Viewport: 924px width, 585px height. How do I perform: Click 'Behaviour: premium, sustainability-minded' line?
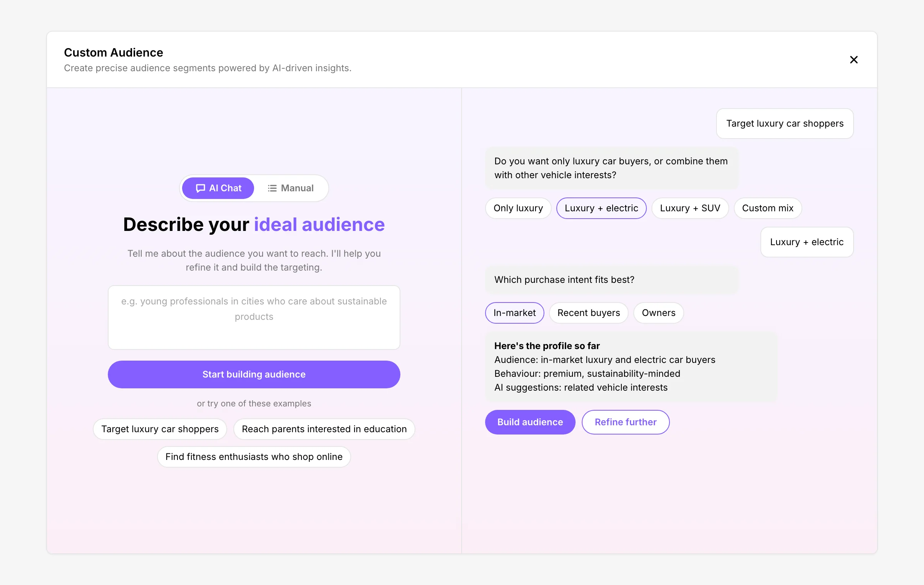coord(587,374)
